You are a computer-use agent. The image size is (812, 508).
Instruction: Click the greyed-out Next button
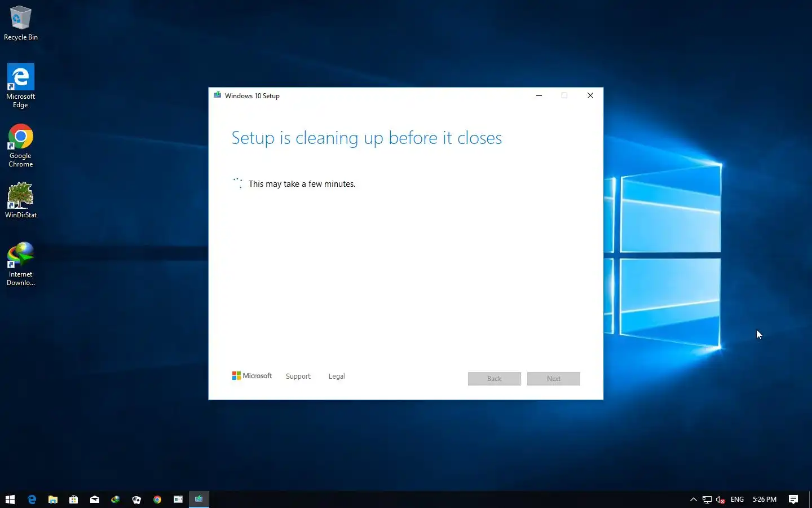click(554, 379)
